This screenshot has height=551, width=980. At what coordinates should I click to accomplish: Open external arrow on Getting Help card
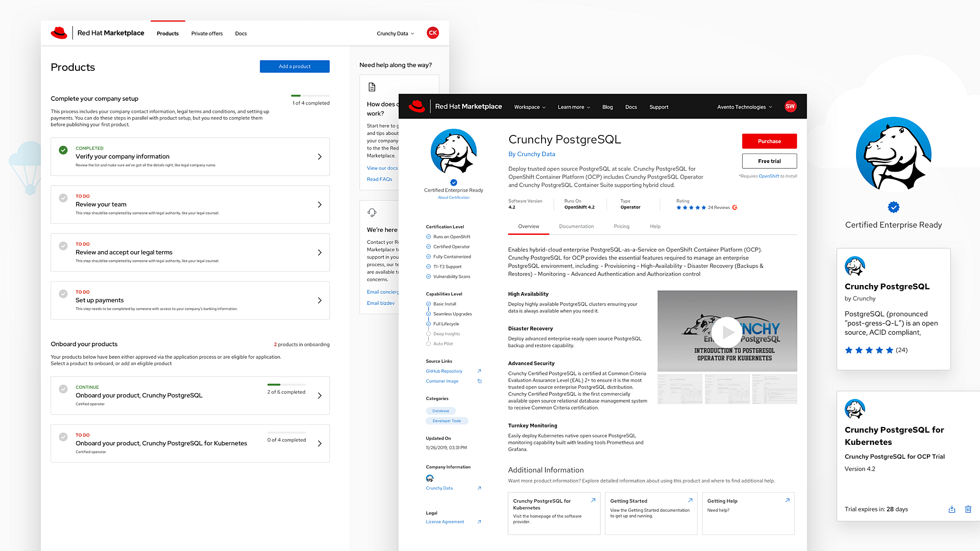pos(787,500)
